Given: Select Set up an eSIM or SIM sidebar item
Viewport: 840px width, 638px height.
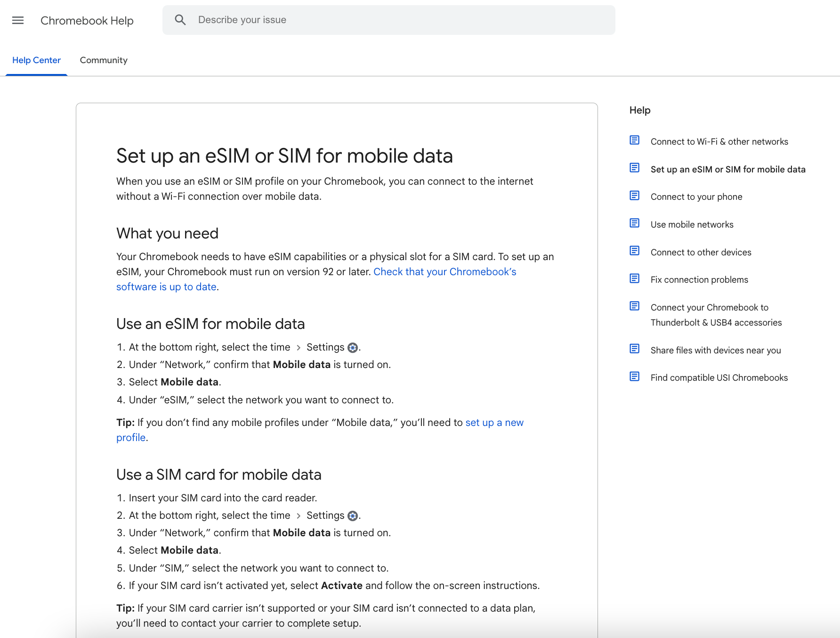Looking at the screenshot, I should tap(727, 170).
